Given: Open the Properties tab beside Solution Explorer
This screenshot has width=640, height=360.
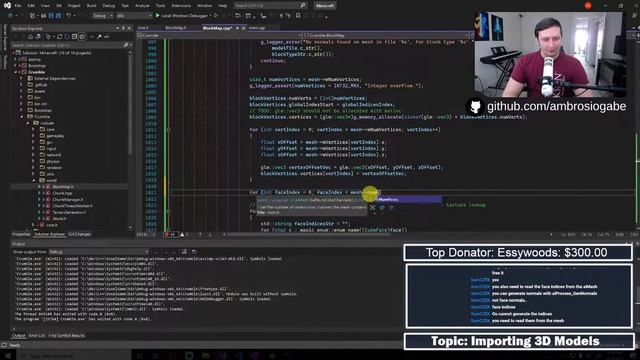Looking at the screenshot, I should pyautogui.click(x=21, y=234).
